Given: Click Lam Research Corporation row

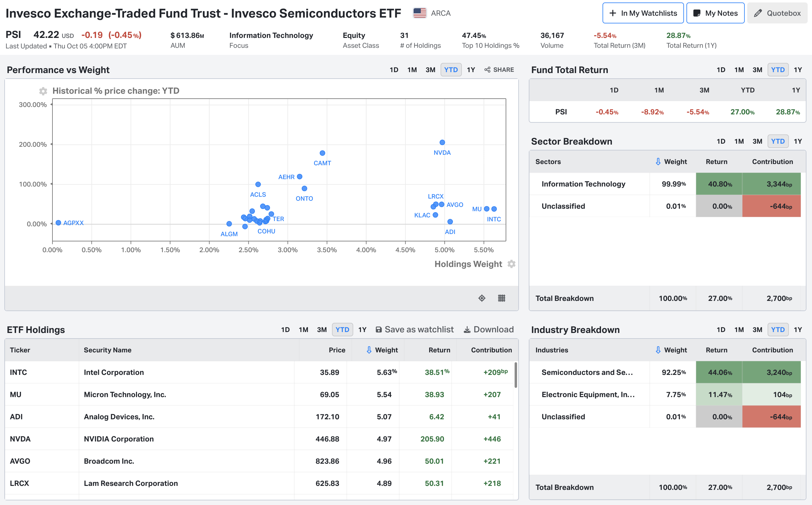Looking at the screenshot, I should pos(259,483).
